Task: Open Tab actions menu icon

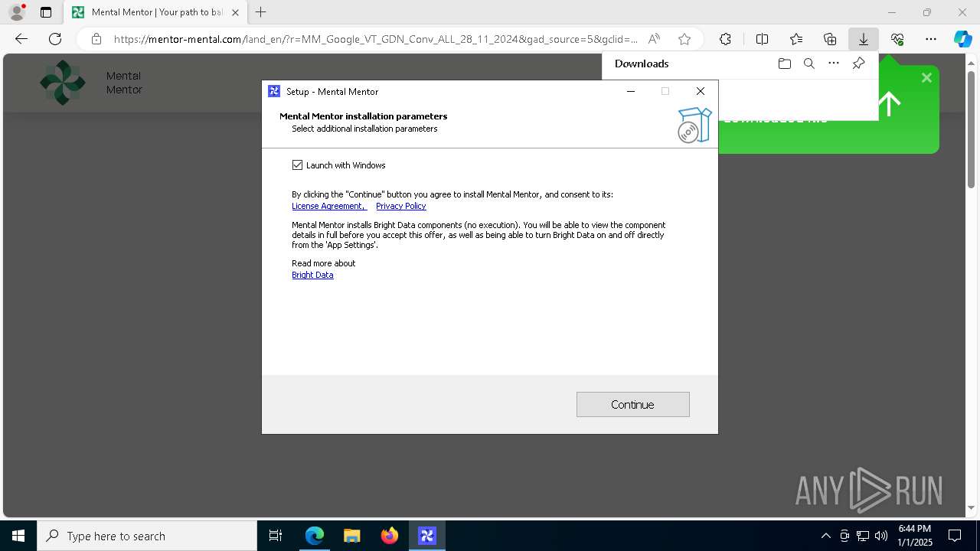Action: (46, 12)
